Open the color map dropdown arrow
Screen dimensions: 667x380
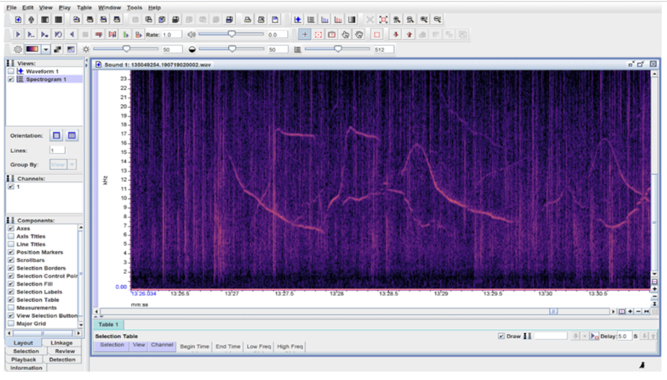click(46, 49)
